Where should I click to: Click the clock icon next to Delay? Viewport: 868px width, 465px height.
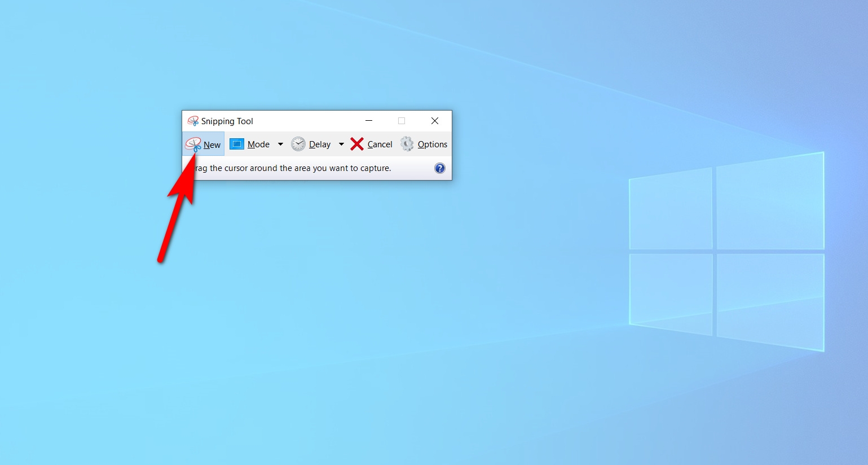pyautogui.click(x=298, y=144)
